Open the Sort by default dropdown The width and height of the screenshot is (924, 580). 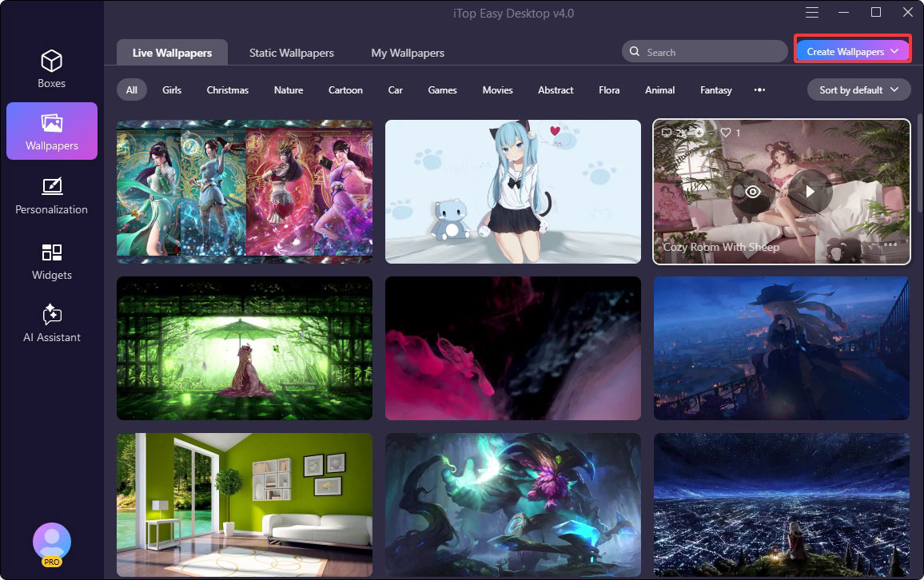tap(858, 89)
